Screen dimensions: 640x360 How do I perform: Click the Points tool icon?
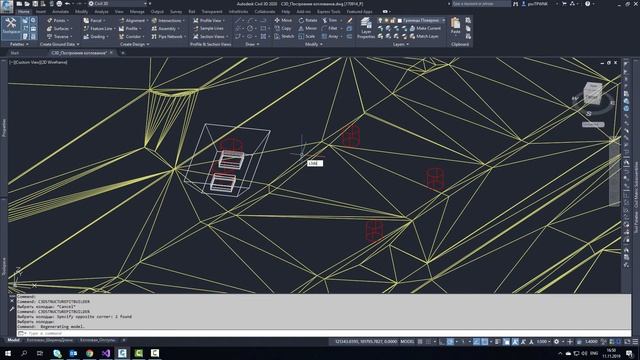pyautogui.click(x=49, y=20)
